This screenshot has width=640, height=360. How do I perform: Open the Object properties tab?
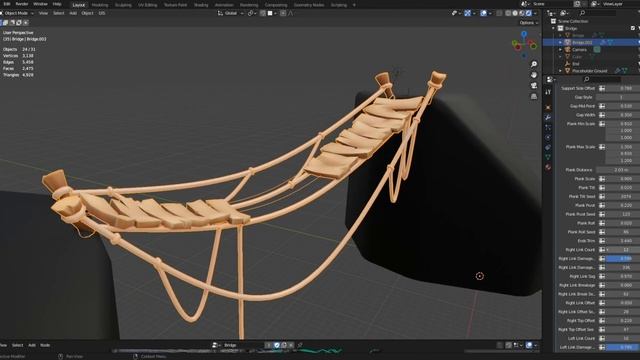tap(548, 107)
